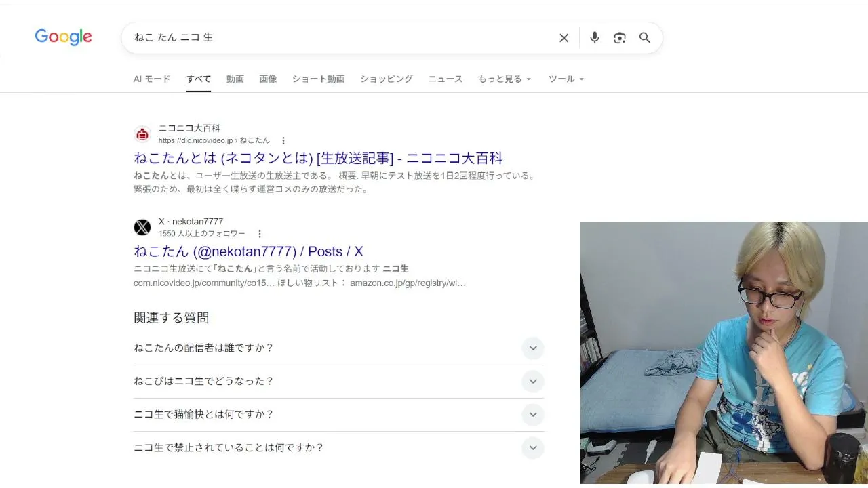868x488 pixels.
Task: Open the ショート動画 tab
Action: (x=319, y=79)
